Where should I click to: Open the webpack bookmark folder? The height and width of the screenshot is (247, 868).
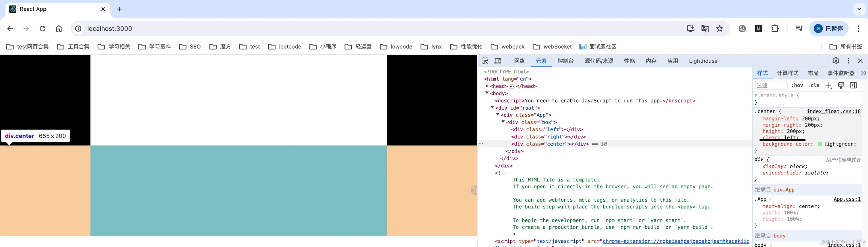(x=507, y=47)
